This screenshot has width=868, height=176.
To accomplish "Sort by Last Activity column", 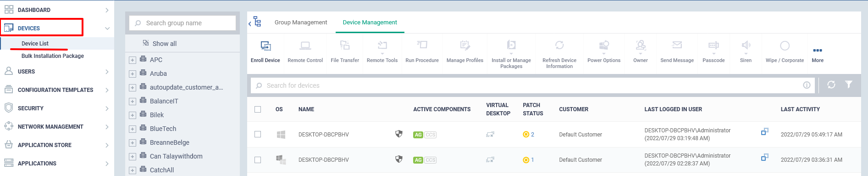I will pos(800,109).
